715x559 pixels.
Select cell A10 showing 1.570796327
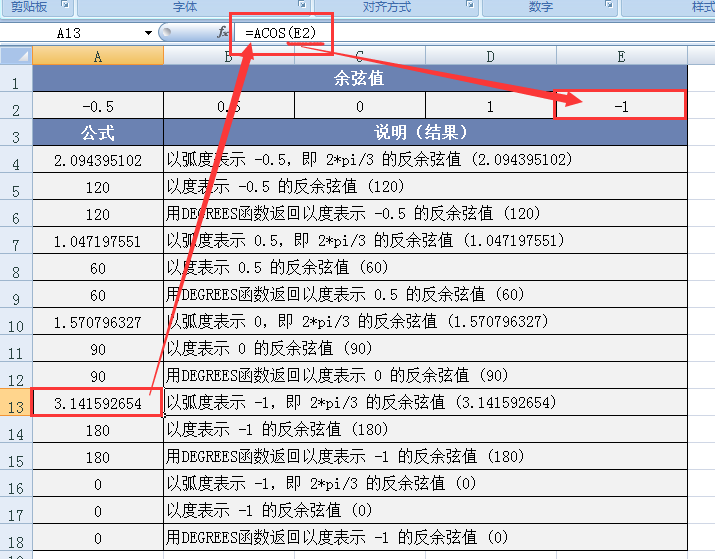(x=98, y=321)
